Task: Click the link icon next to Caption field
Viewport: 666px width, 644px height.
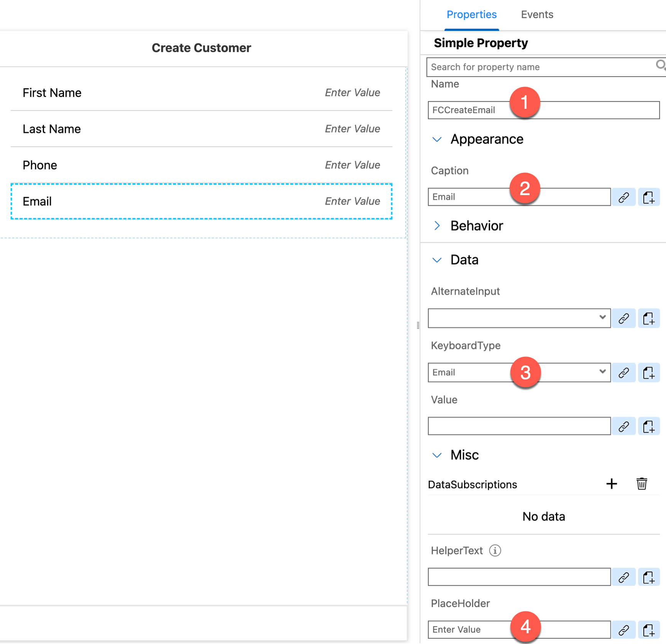Action: click(623, 197)
